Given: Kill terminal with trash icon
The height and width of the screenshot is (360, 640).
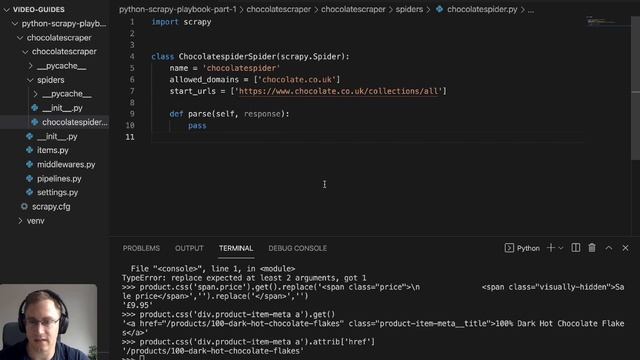Looking at the screenshot, I should (592, 248).
